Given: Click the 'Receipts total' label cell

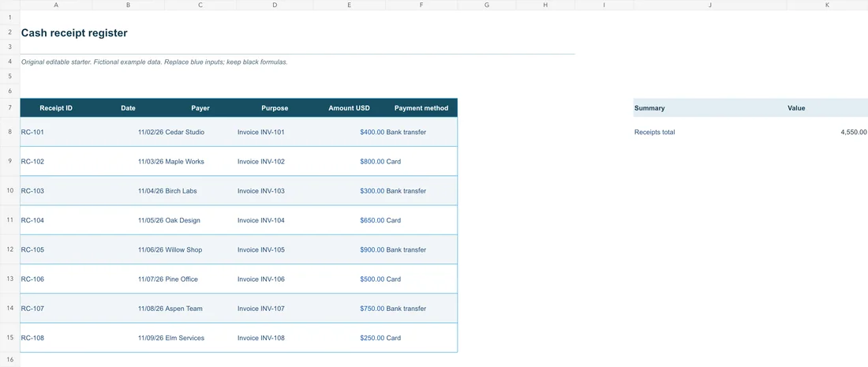Looking at the screenshot, I should tap(709, 133).
